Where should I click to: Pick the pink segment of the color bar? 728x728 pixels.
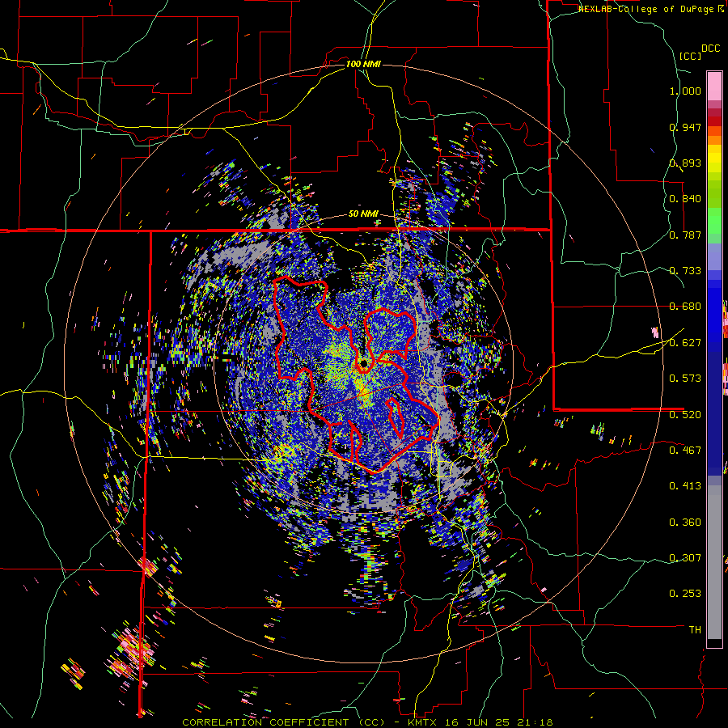tap(714, 86)
